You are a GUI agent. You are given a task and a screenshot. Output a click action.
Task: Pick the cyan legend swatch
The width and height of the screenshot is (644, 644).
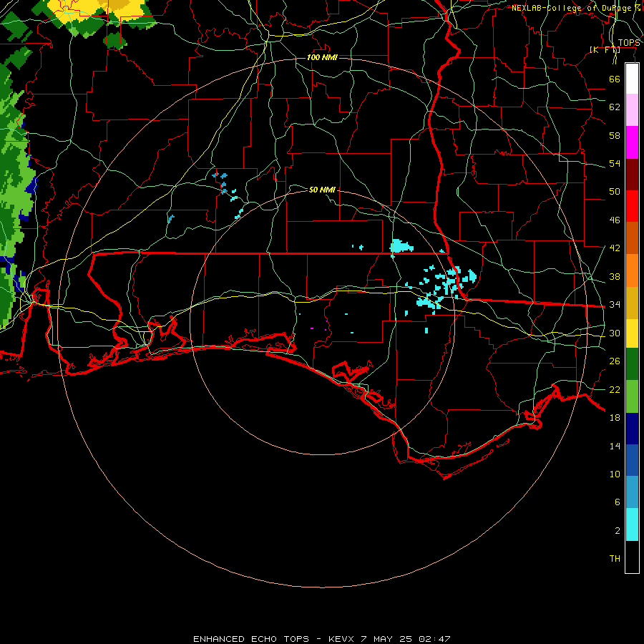(x=632, y=525)
